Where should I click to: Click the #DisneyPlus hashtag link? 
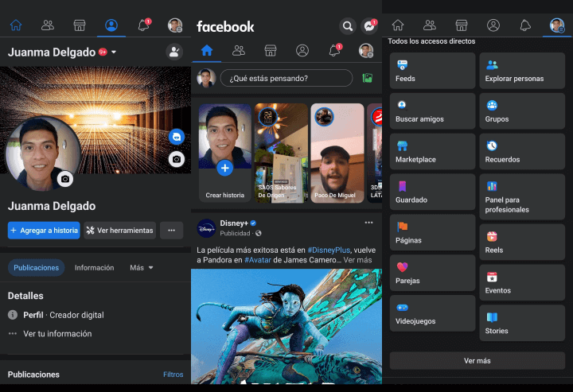[x=329, y=250]
